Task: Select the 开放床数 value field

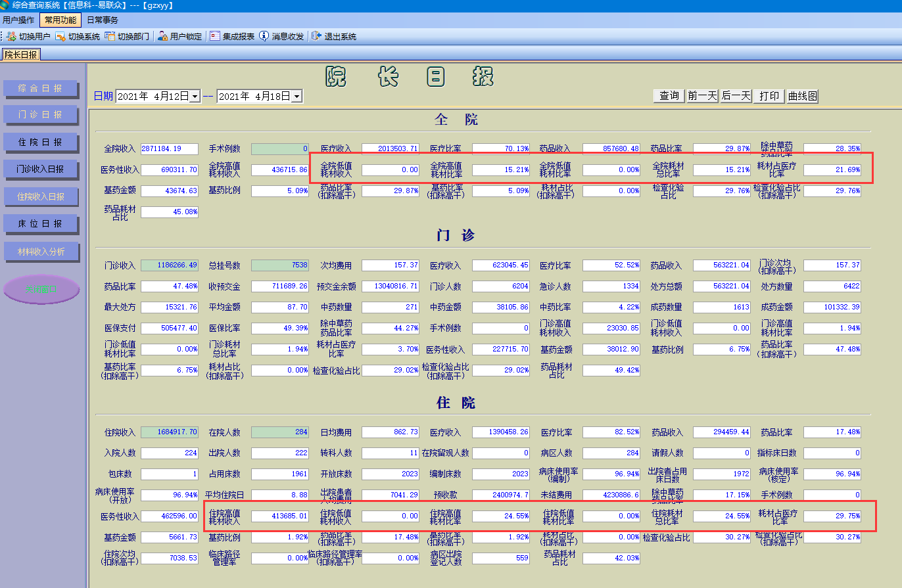Action: (391, 474)
